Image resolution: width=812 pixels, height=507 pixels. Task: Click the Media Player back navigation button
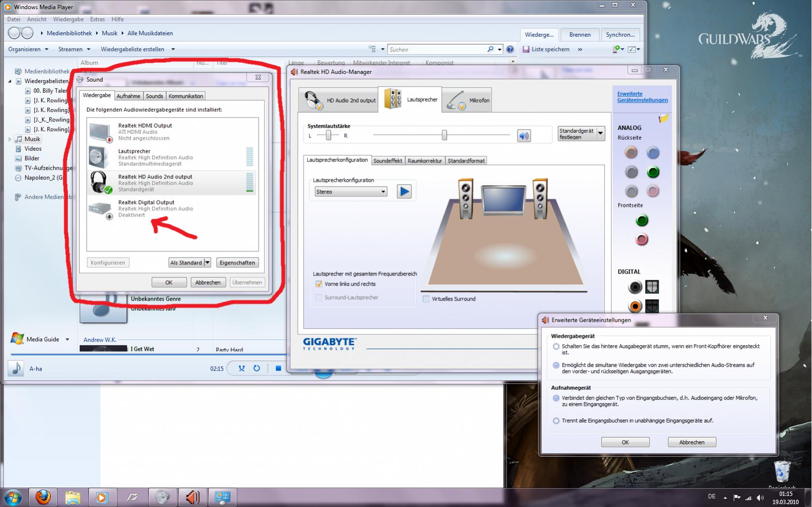click(14, 33)
